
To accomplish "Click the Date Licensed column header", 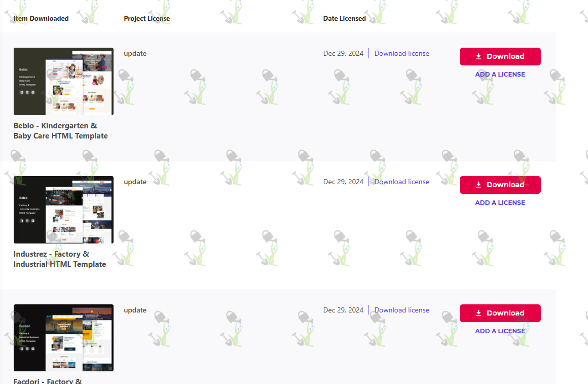I will pos(344,18).
